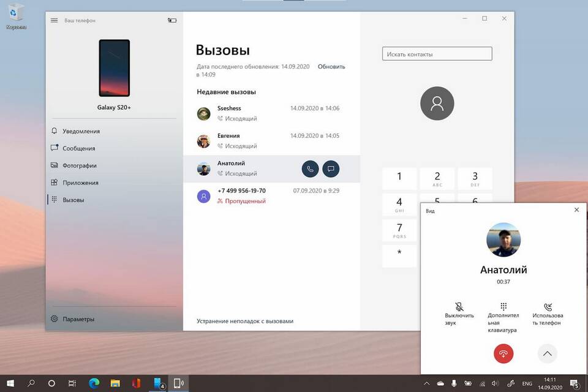
Task: End the call with red hang-up button
Action: click(503, 353)
